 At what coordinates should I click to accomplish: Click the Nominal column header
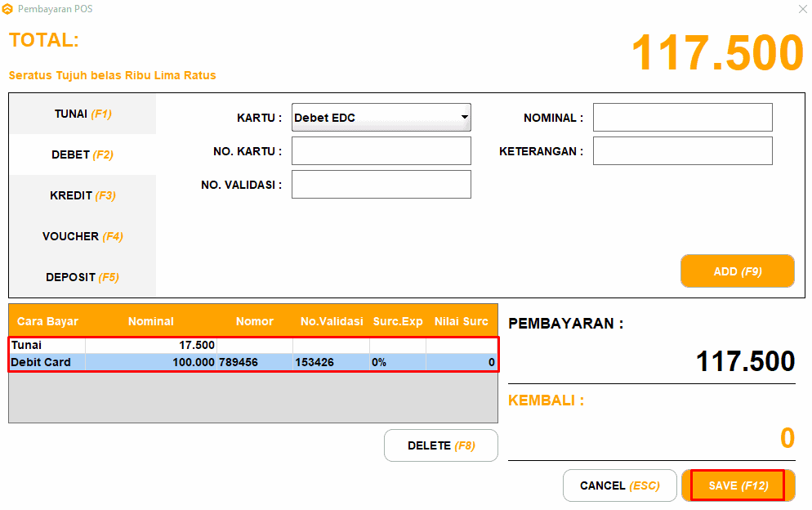[150, 321]
